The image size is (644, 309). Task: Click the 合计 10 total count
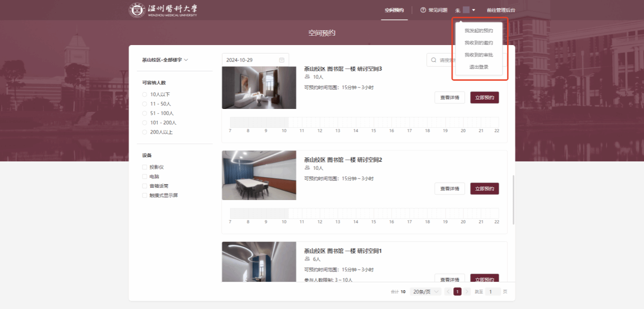point(398,292)
